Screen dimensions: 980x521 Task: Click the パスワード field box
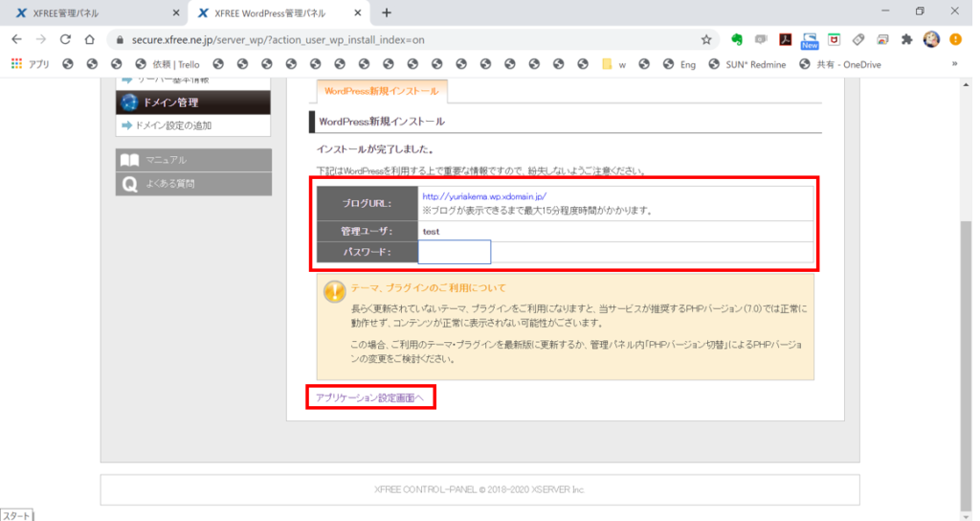point(455,252)
